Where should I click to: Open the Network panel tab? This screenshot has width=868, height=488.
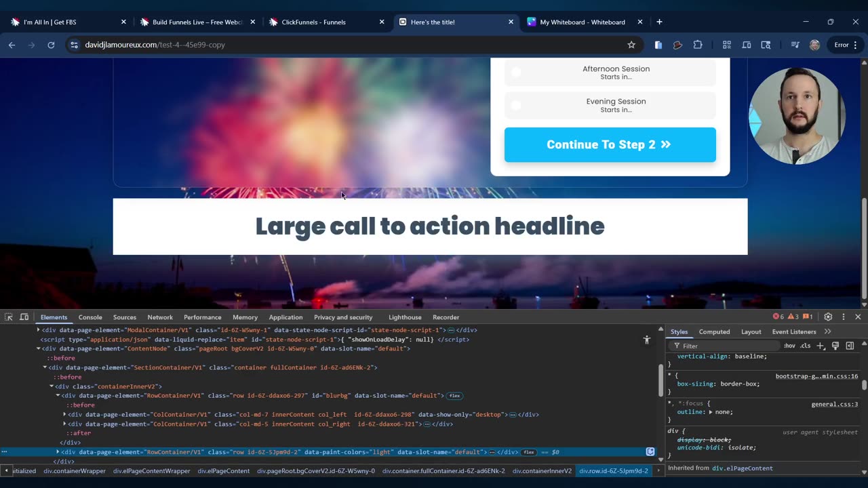(160, 317)
